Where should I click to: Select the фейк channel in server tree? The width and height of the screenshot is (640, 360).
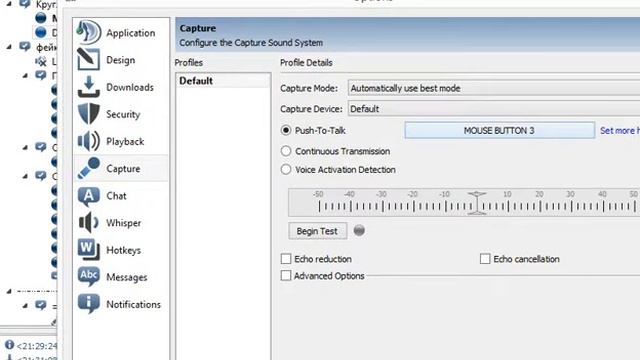pyautogui.click(x=46, y=48)
